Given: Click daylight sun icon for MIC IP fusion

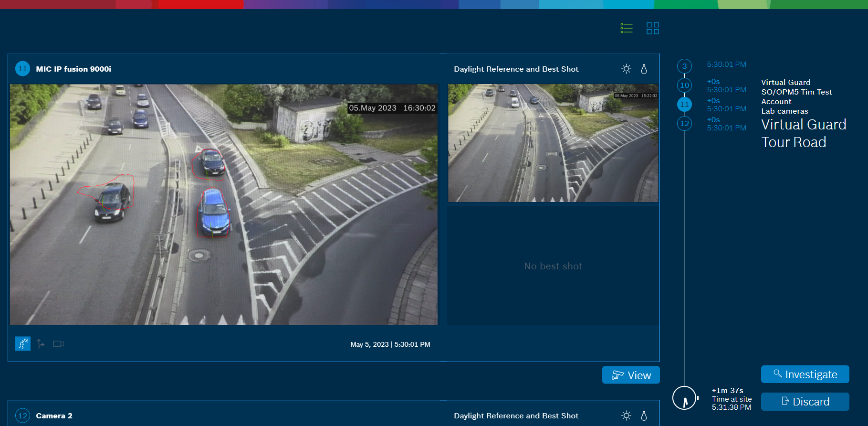Looking at the screenshot, I should click(626, 69).
